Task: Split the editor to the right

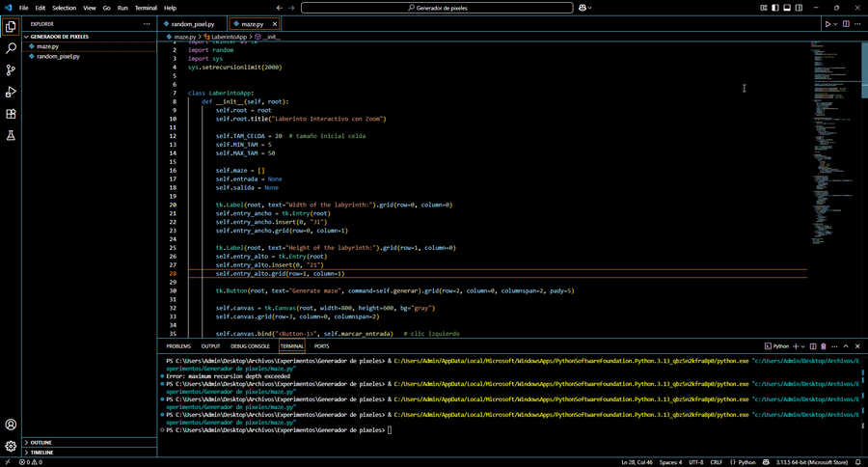Action: (x=846, y=24)
